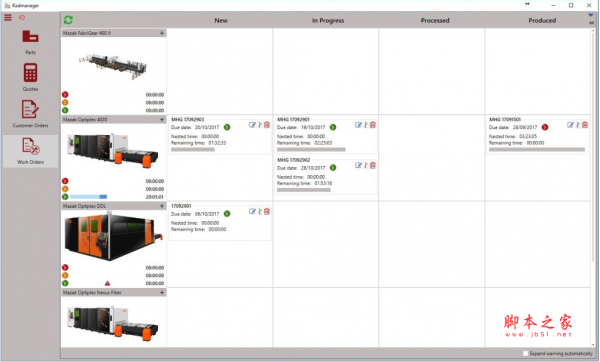This screenshot has width=600, height=362.
Task: Click the 20:05:01 time on Optiplex 4020
Action: tap(155, 197)
